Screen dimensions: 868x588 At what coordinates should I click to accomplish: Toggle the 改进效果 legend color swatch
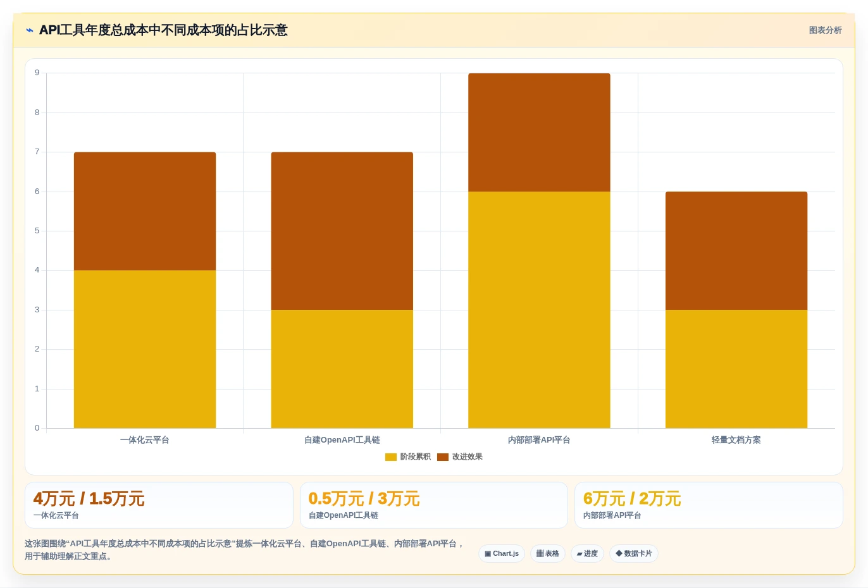tap(443, 457)
